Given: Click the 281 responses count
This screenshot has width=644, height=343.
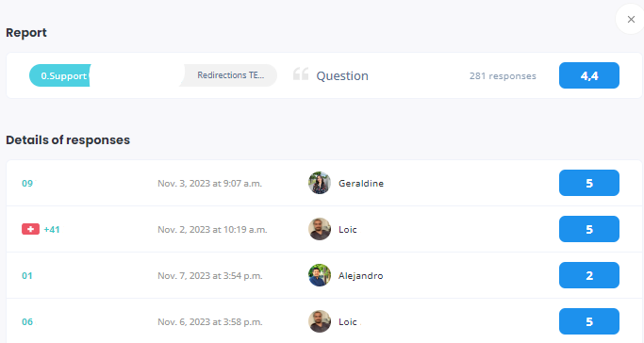Looking at the screenshot, I should (x=503, y=76).
